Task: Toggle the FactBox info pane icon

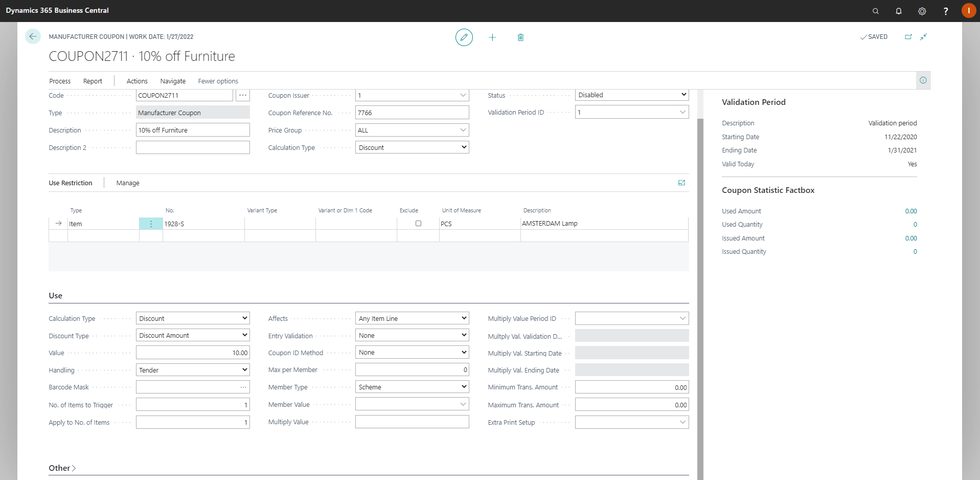Action: pos(923,80)
